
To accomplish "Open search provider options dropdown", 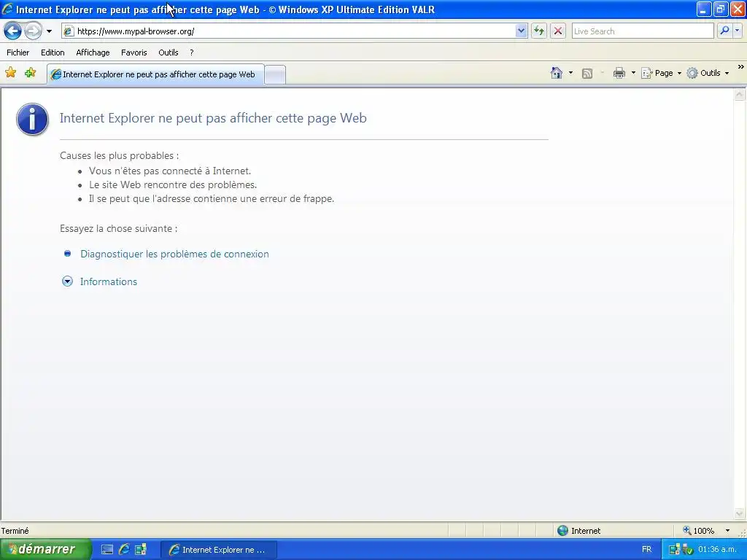I will tap(737, 31).
